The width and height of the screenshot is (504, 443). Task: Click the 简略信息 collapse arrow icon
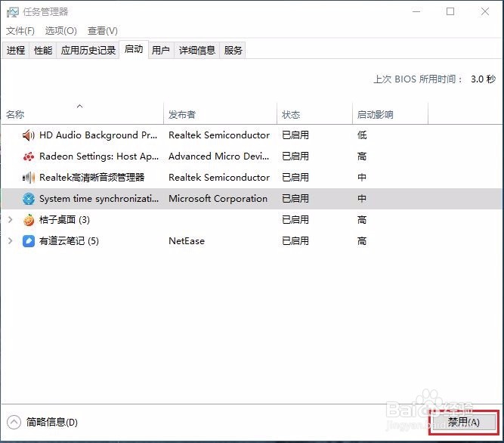(14, 423)
